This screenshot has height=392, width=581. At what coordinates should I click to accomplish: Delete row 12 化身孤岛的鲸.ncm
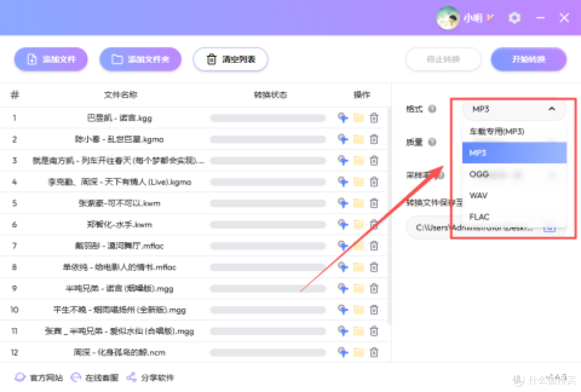[x=374, y=352]
